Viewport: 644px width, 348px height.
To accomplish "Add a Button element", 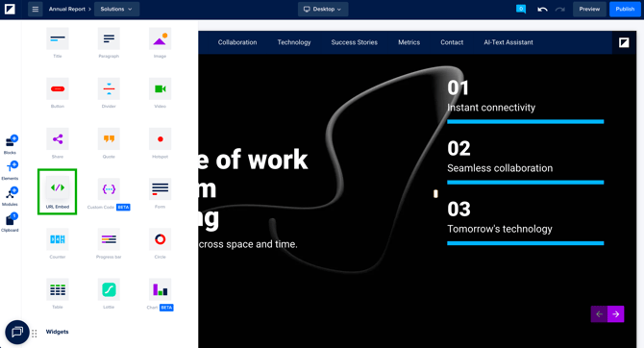I will click(x=58, y=89).
